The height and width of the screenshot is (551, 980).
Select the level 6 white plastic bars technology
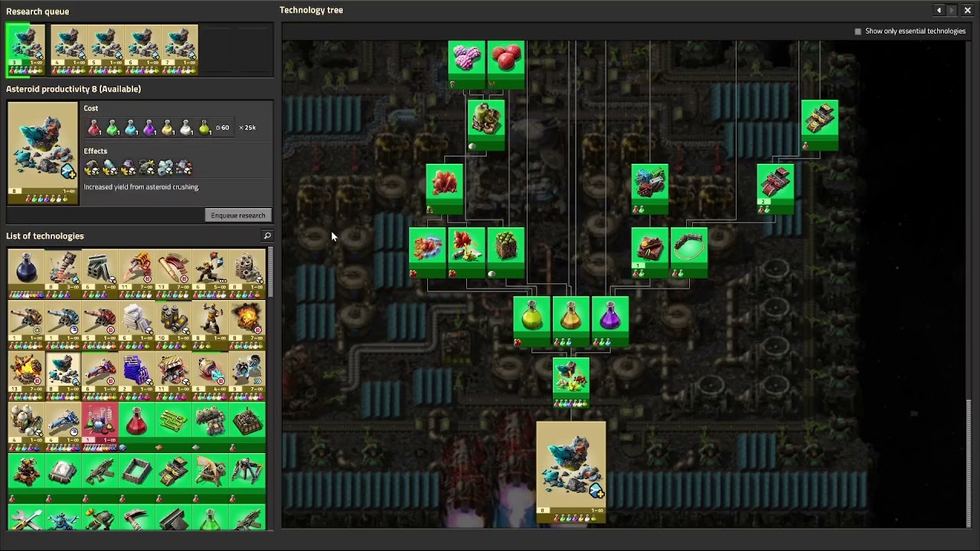[x=136, y=324]
